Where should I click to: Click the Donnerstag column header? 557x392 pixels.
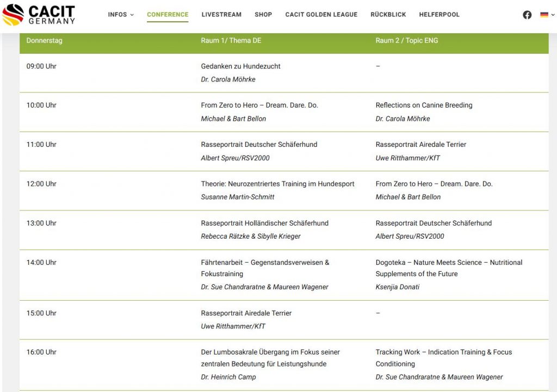click(x=44, y=41)
